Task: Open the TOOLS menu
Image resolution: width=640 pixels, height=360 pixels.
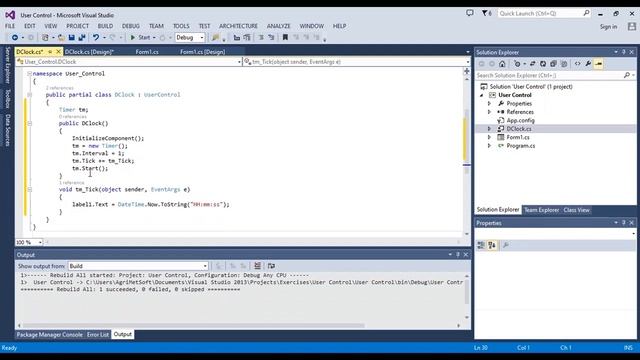Action: (x=181, y=26)
